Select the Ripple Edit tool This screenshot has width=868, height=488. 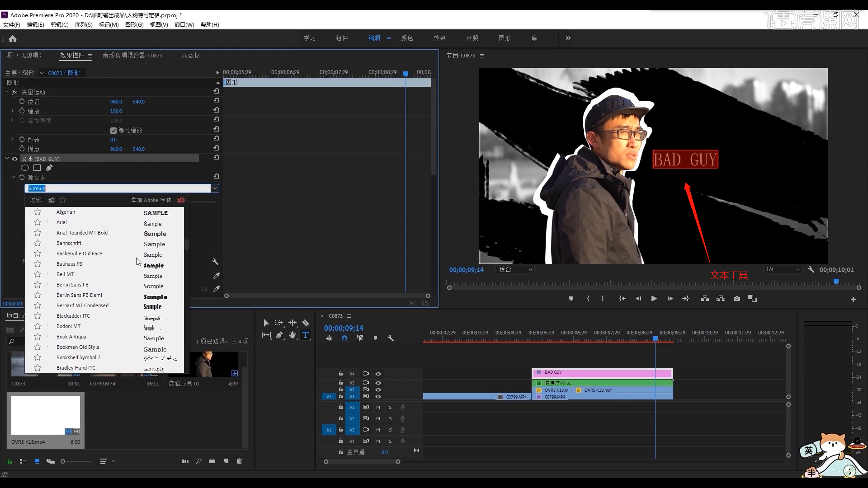(x=292, y=323)
